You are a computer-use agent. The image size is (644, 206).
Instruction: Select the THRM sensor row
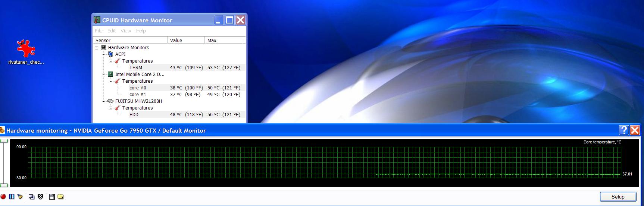[187, 67]
